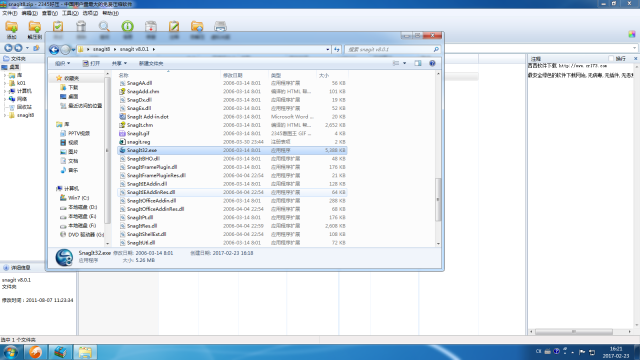Open the file folder icon in the Windows taskbar
The height and width of the screenshot is (360, 640).
click(85, 352)
